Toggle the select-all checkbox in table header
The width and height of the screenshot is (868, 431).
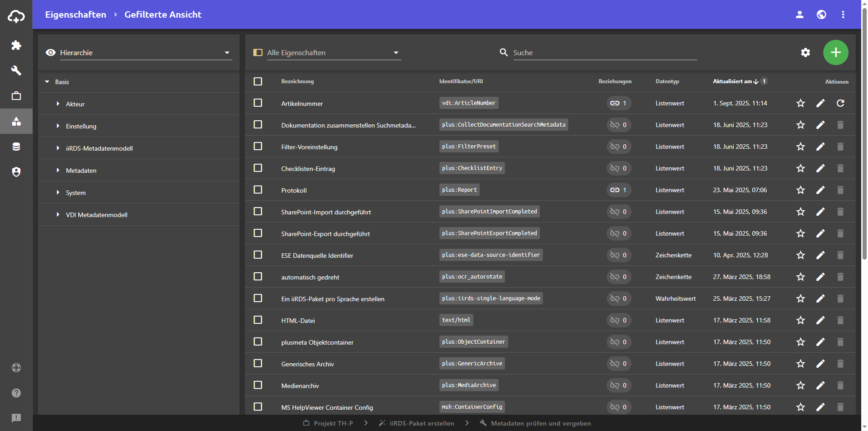[x=258, y=81]
